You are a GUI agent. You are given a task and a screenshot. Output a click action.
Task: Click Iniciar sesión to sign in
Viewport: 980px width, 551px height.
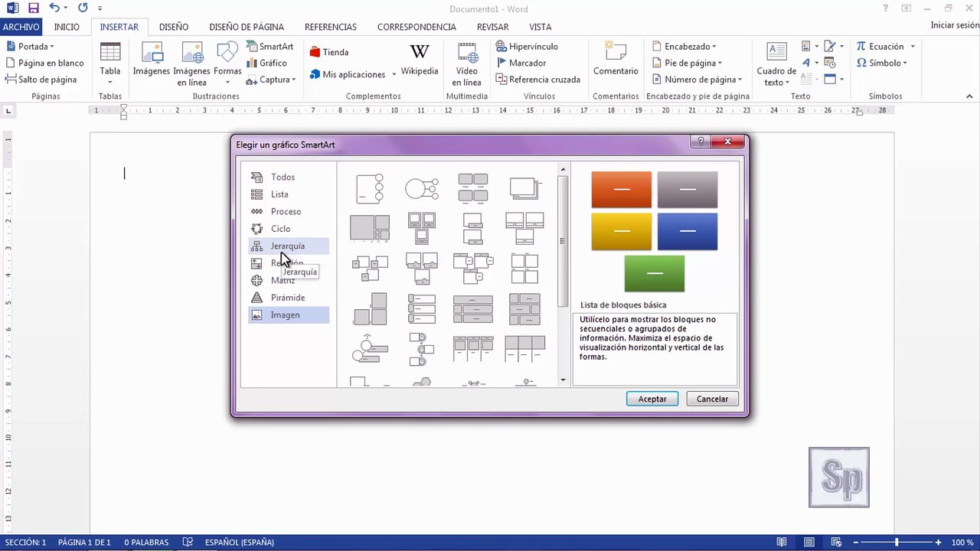pos(955,25)
